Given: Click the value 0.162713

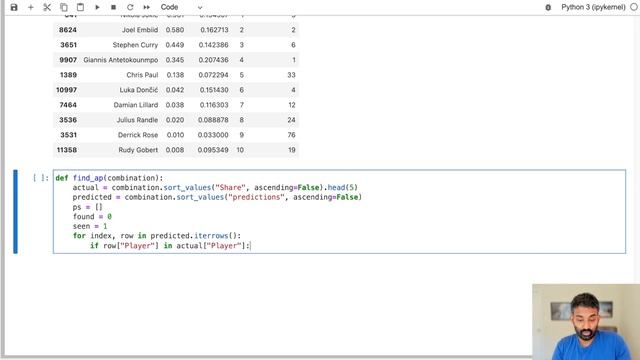Looking at the screenshot, I should tap(214, 30).
